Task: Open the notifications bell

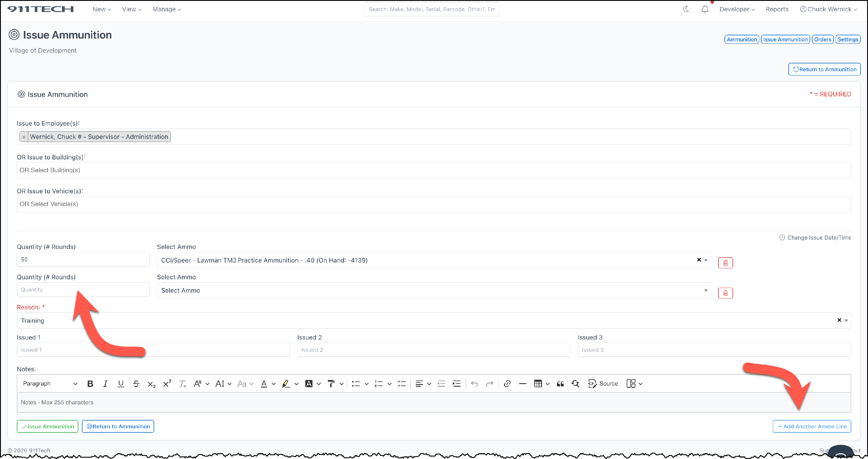Action: pos(705,10)
